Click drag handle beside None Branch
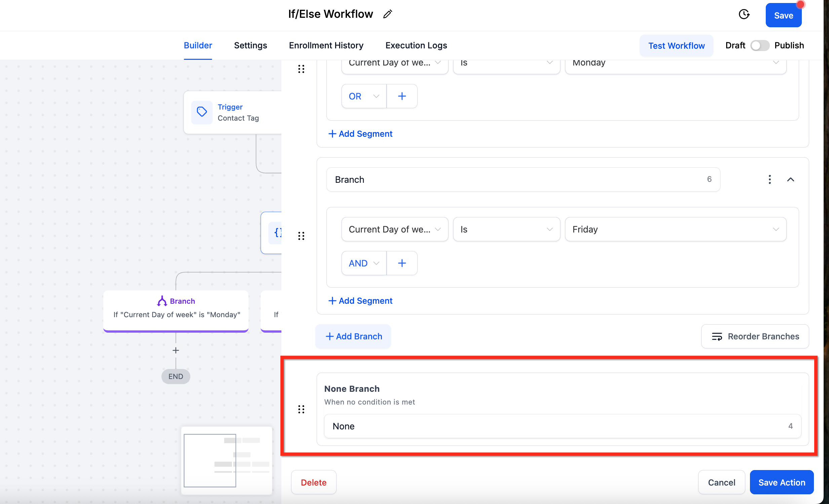Screen dimensions: 829x504 301,409
